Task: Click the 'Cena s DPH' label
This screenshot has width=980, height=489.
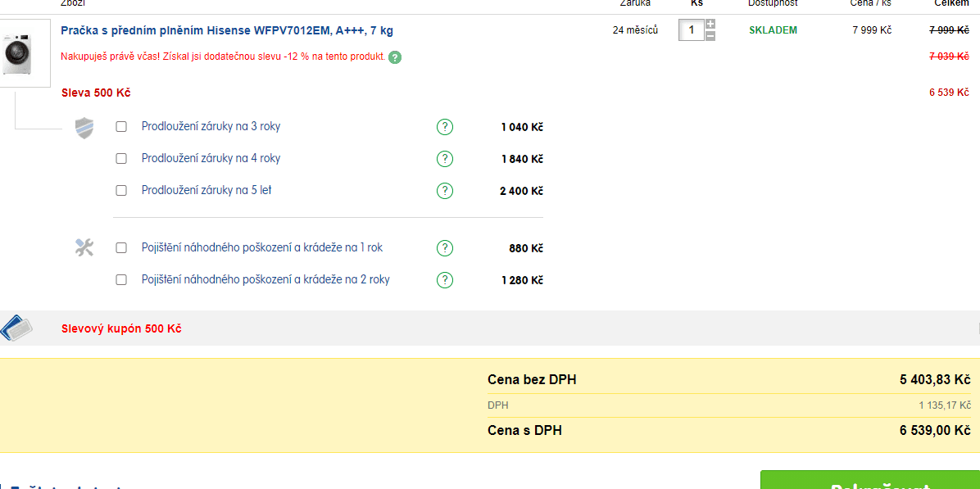Action: (524, 430)
